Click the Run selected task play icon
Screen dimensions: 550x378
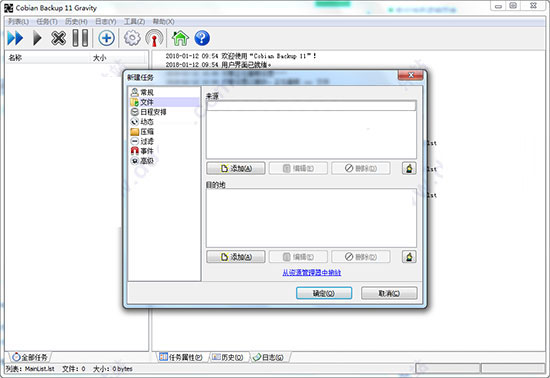coord(37,38)
